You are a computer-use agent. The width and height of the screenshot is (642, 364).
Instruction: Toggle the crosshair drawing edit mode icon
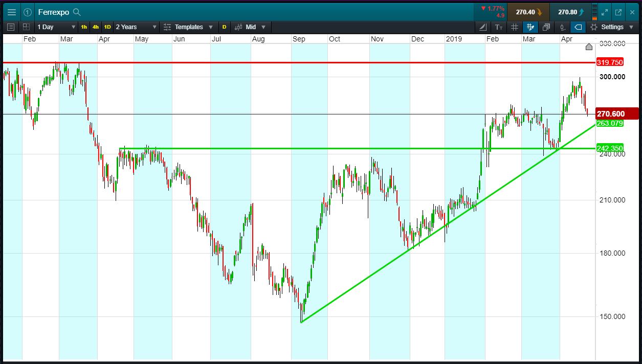(530, 27)
